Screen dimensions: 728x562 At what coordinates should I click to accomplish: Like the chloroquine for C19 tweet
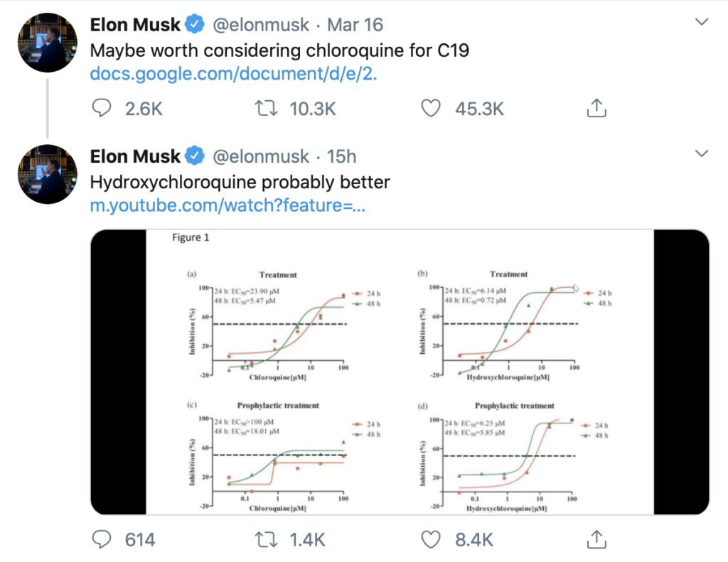point(431,108)
